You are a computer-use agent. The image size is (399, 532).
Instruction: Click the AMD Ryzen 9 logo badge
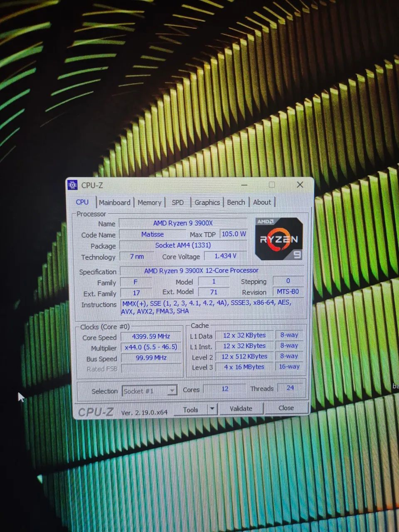[x=279, y=239]
